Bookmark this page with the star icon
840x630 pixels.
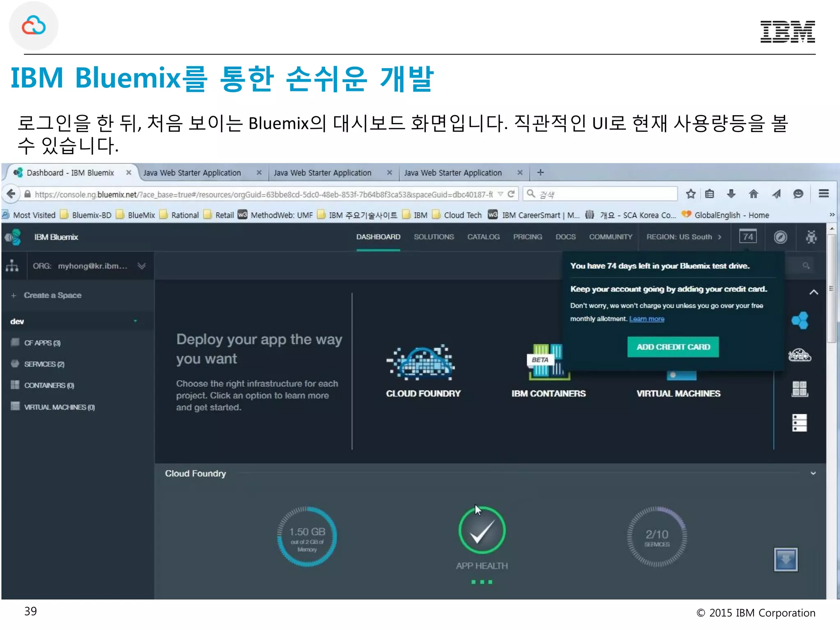691,194
